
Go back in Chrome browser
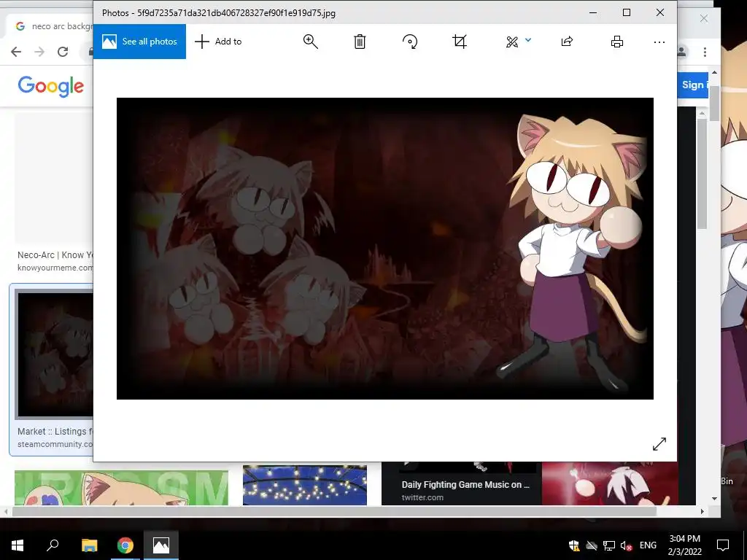pos(16,52)
